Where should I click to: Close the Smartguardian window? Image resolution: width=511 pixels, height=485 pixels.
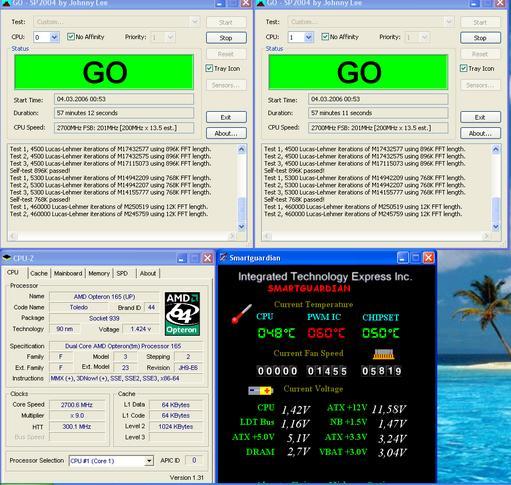428,258
